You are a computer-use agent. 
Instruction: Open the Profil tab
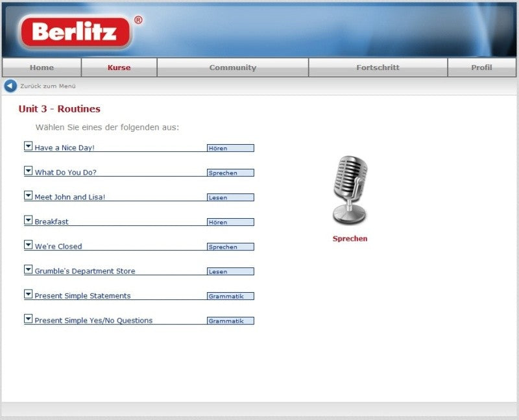coord(481,68)
